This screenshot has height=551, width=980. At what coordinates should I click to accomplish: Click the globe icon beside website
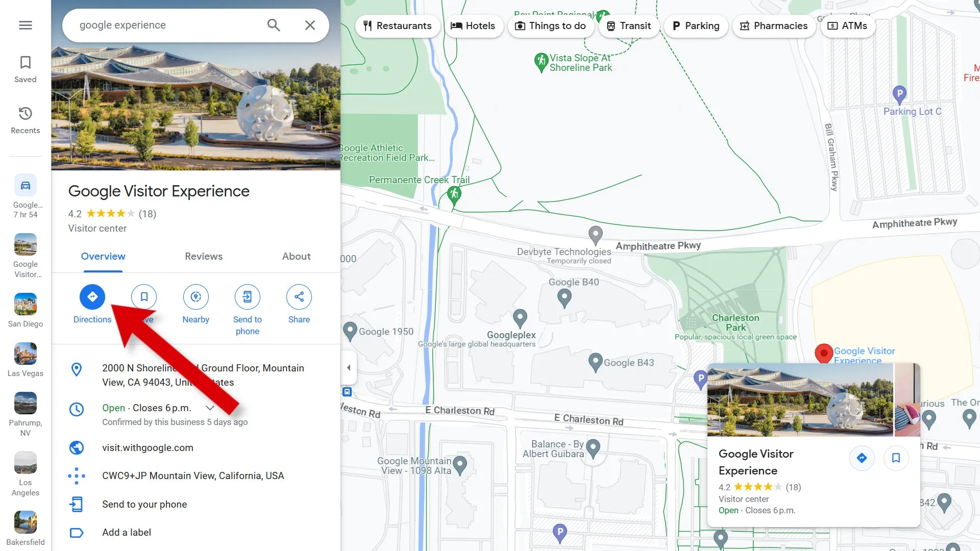[x=77, y=447]
